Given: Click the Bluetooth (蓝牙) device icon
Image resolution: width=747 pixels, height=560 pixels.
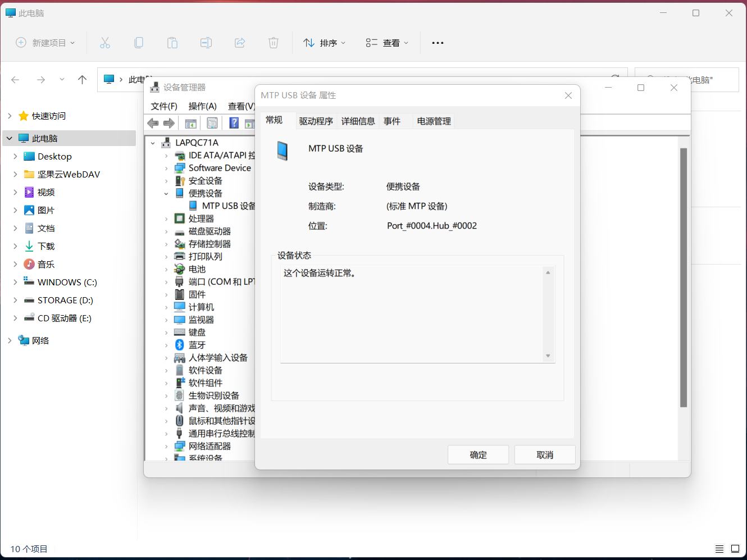Looking at the screenshot, I should click(x=180, y=345).
